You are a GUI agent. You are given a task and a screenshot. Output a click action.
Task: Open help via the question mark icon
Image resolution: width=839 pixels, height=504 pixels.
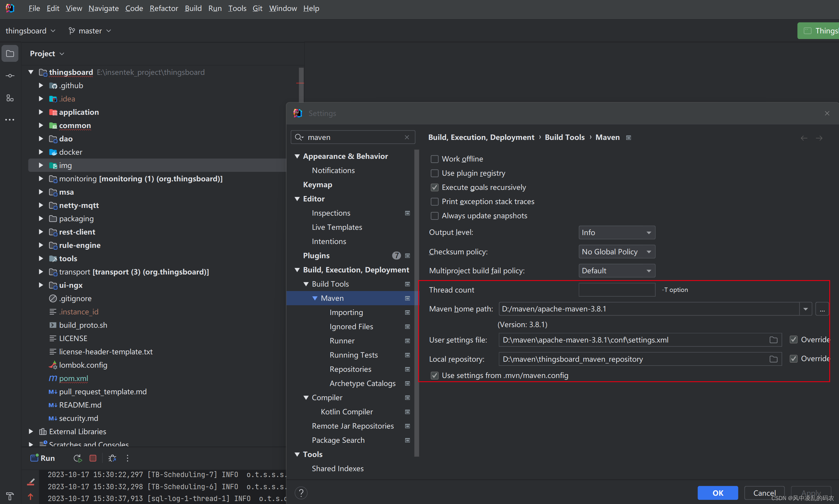click(x=301, y=493)
